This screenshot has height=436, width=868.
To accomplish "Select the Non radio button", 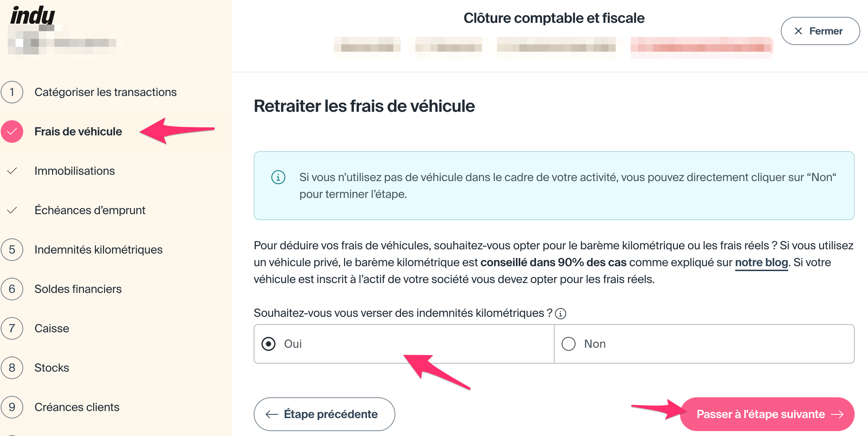I will coord(569,344).
